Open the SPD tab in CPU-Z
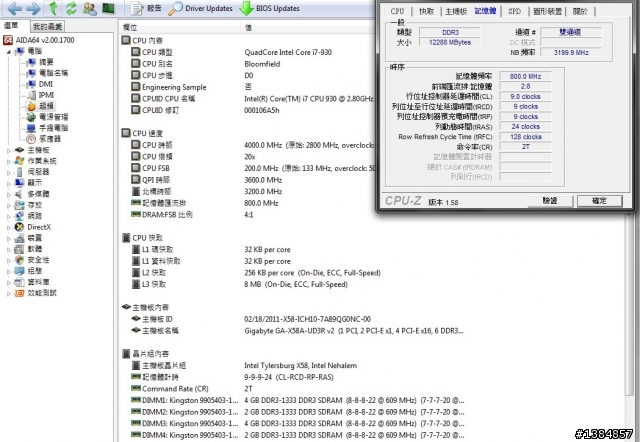 point(514,11)
